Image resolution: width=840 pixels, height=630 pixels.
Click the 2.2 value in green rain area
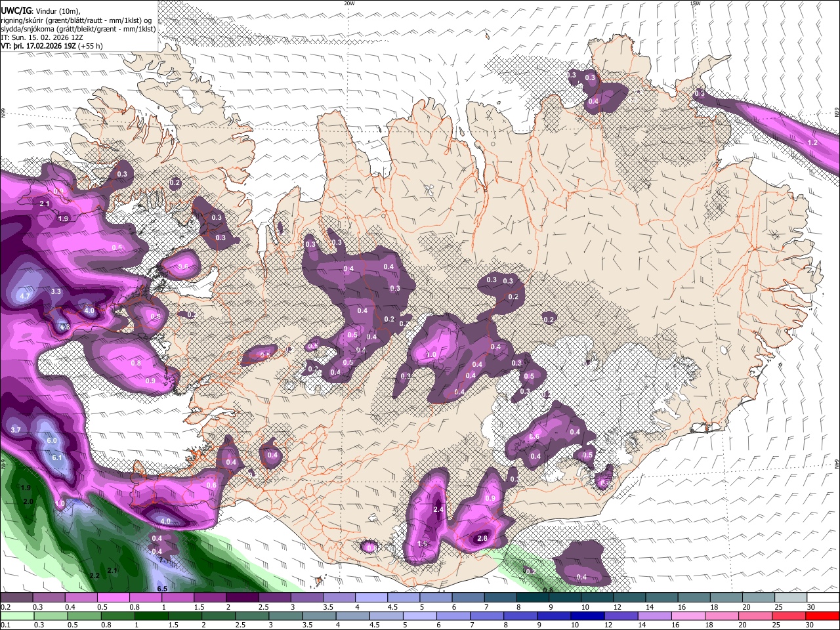94,576
